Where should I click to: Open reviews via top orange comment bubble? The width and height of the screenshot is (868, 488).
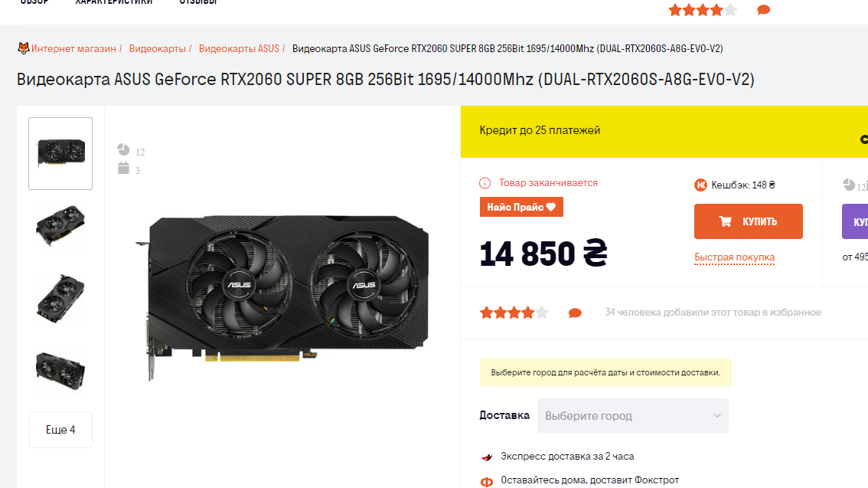point(763,10)
